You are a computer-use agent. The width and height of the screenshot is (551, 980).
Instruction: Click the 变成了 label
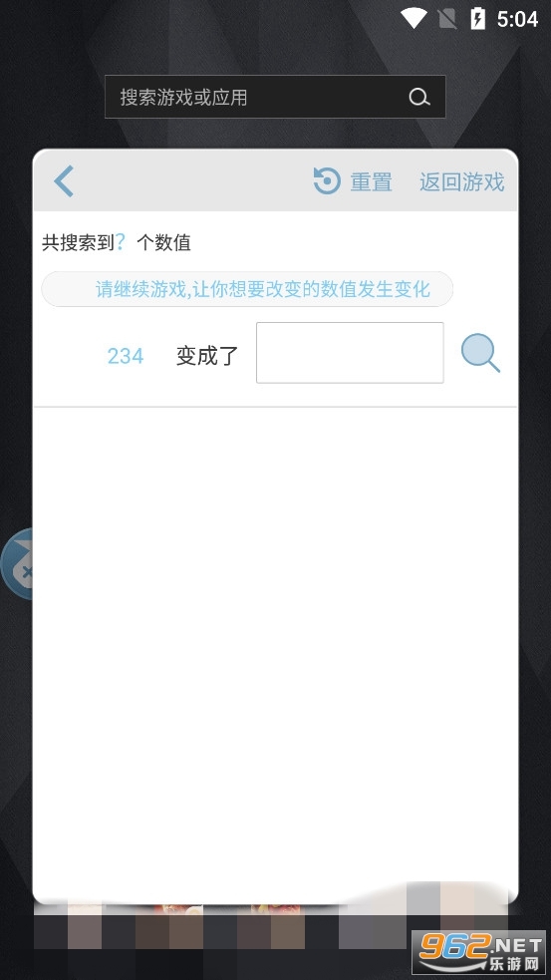[x=207, y=356]
